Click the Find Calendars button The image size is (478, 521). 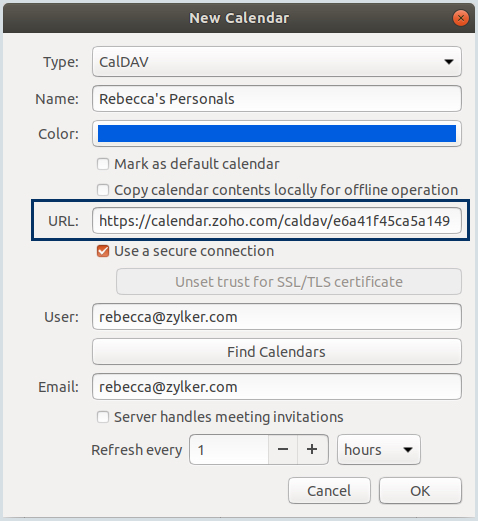coord(277,352)
